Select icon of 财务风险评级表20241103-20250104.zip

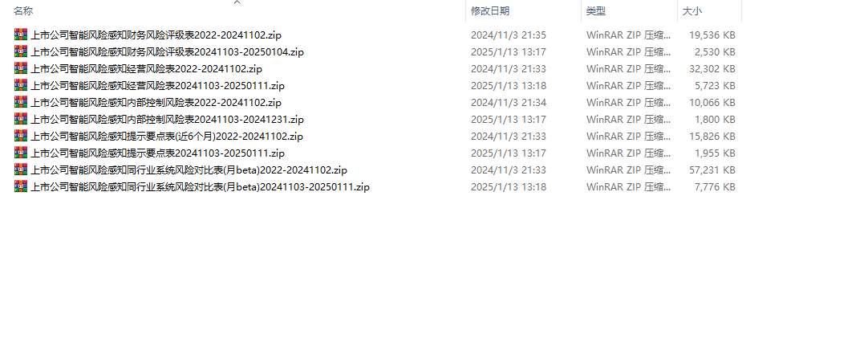click(21, 51)
